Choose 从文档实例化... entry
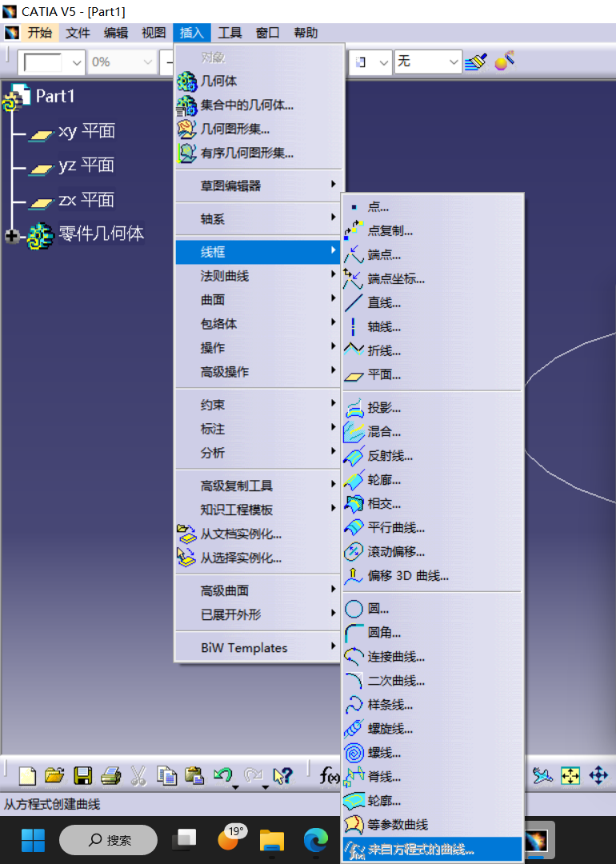This screenshot has width=616, height=864. pos(258,534)
